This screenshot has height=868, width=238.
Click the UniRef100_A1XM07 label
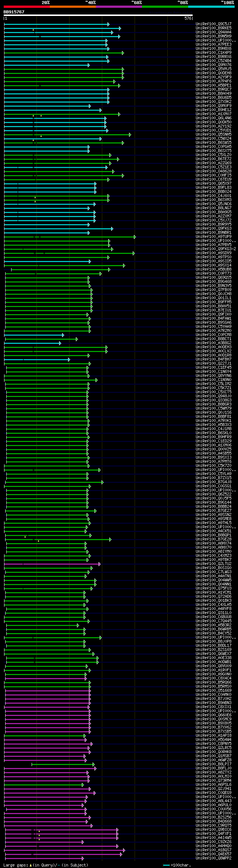[213, 114]
